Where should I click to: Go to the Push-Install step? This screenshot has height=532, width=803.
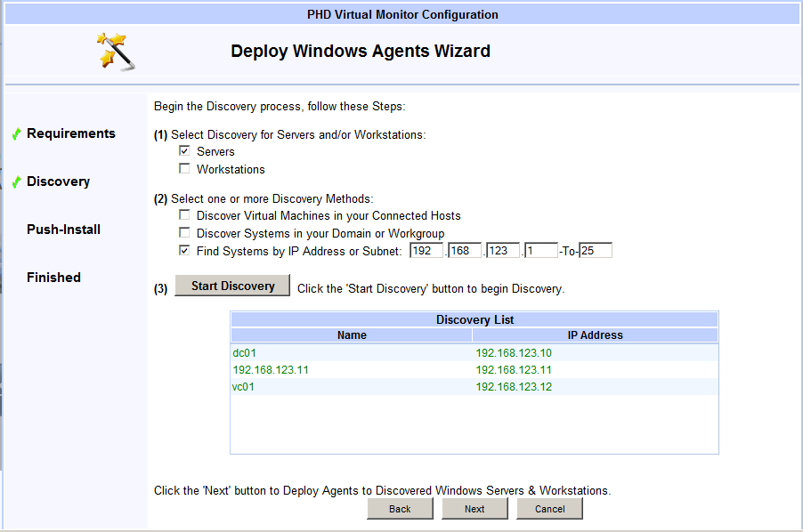pyautogui.click(x=63, y=230)
